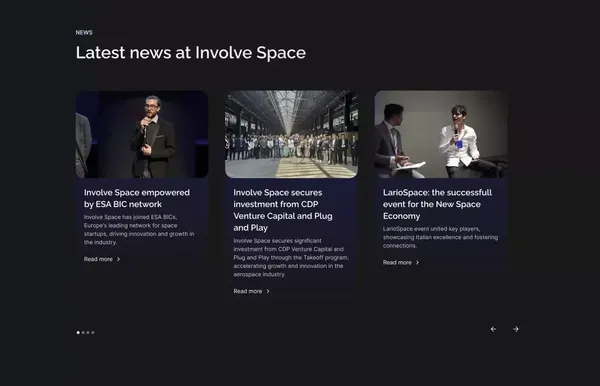Go to the previous news slide arrow

click(x=493, y=329)
